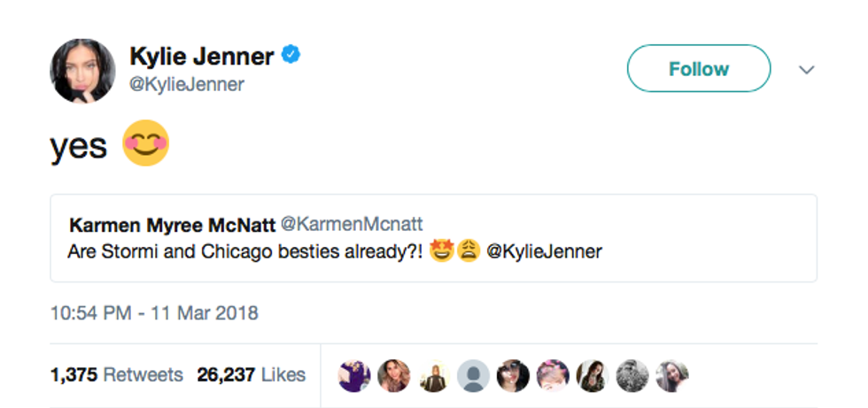Screen dimensions: 868x408
Task: Open the Kylie Jenner display name link
Action: 202,57
